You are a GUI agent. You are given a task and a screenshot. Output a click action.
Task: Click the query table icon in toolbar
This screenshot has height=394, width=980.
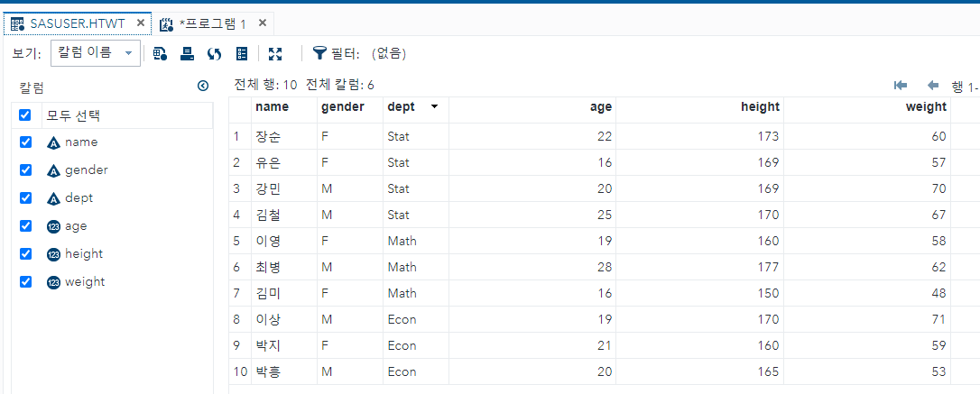(160, 53)
